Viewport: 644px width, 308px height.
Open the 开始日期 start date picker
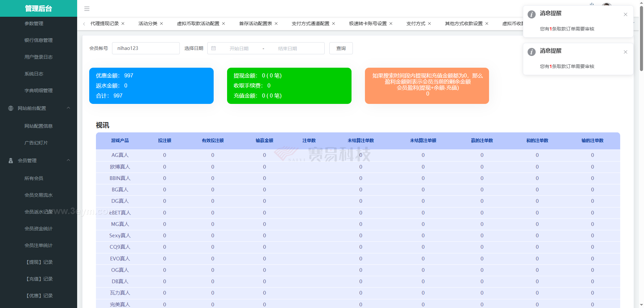(x=239, y=49)
